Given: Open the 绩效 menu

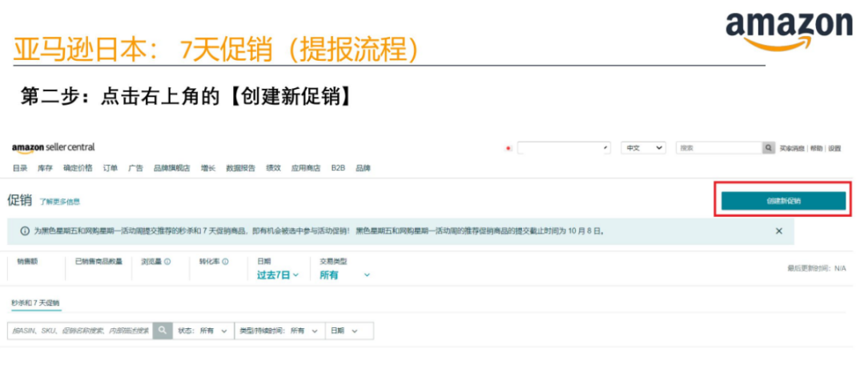Looking at the screenshot, I should pos(274,168).
